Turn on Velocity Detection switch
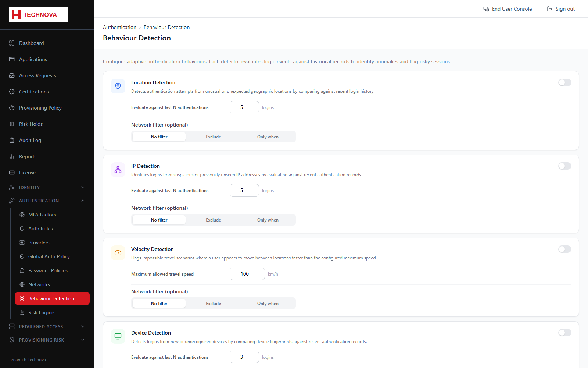 565,249
